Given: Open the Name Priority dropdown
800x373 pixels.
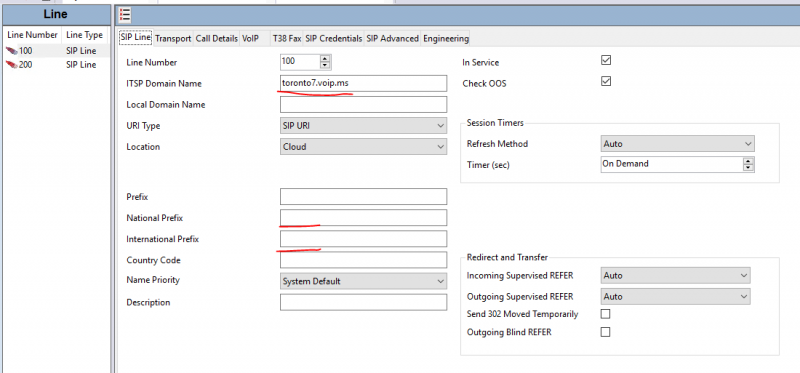Looking at the screenshot, I should click(x=363, y=281).
